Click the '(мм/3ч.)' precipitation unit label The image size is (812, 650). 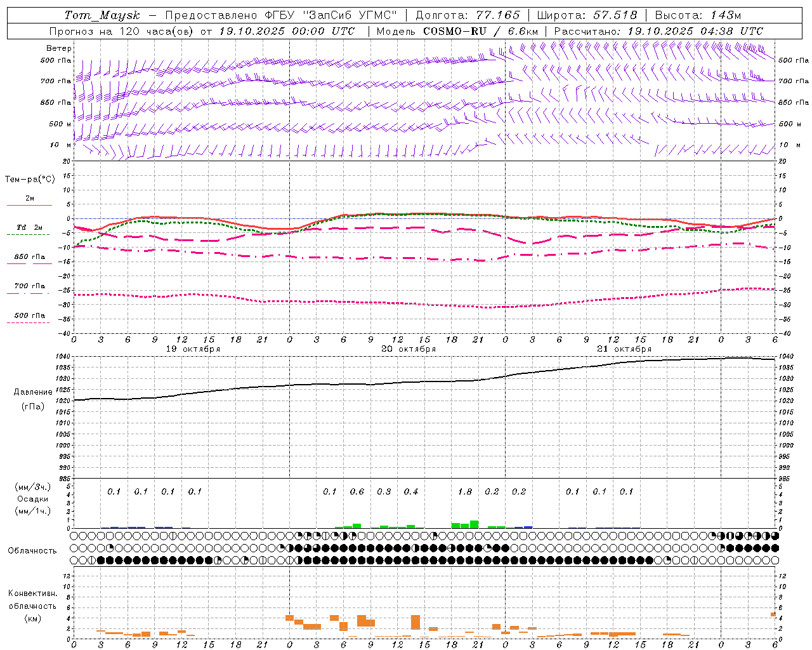(x=32, y=487)
